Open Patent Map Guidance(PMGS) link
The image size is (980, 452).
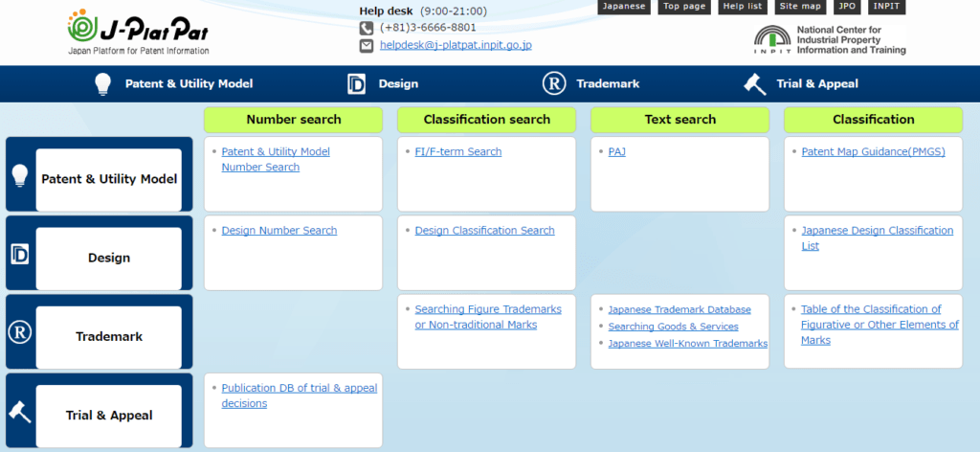(x=873, y=152)
